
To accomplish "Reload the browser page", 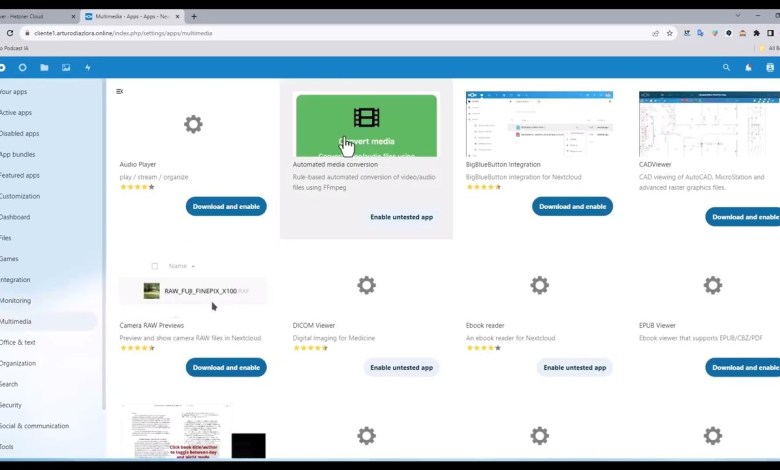I will [9, 33].
